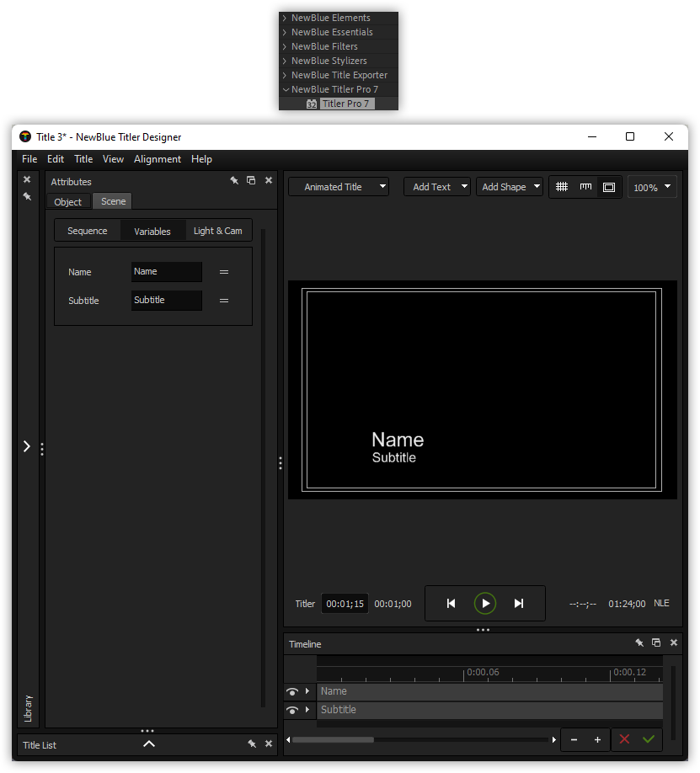Open the Edit menu
The height and width of the screenshot is (773, 700).
pos(56,159)
